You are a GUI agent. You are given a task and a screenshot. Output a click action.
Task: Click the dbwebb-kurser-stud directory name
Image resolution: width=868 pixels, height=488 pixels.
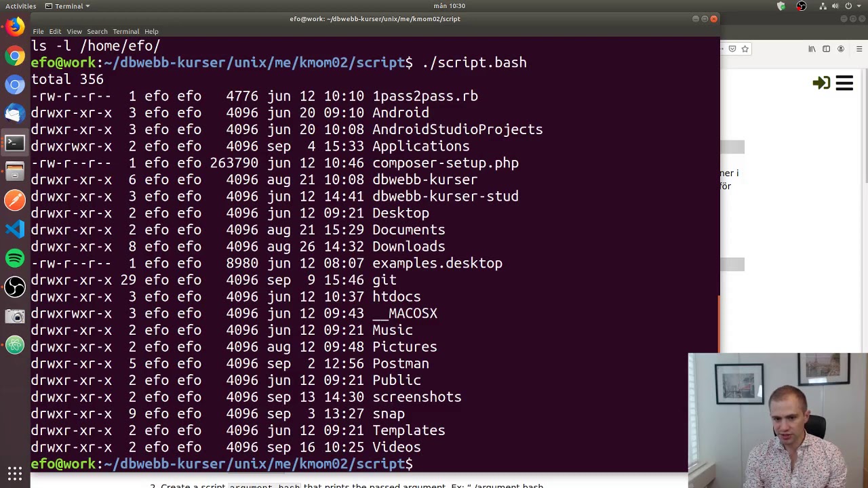(446, 197)
